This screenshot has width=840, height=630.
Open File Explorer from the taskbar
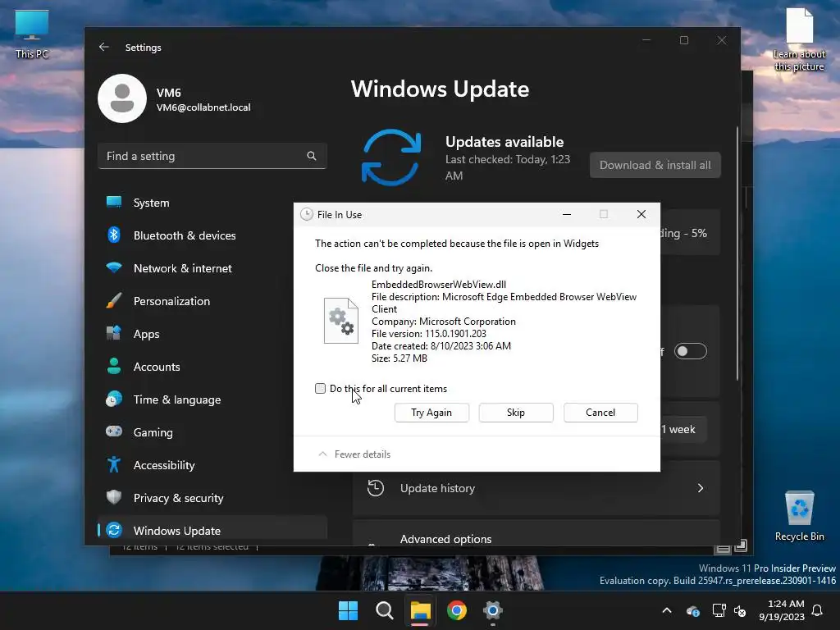point(421,610)
